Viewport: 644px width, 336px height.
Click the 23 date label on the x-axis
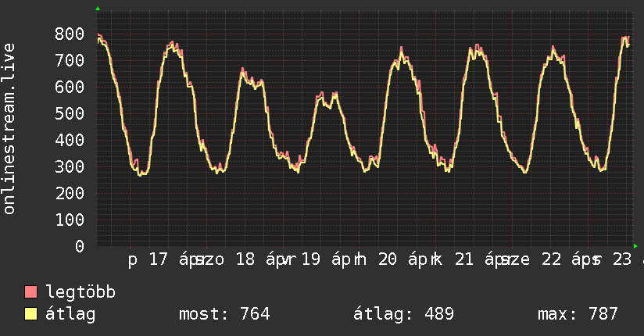(x=622, y=262)
